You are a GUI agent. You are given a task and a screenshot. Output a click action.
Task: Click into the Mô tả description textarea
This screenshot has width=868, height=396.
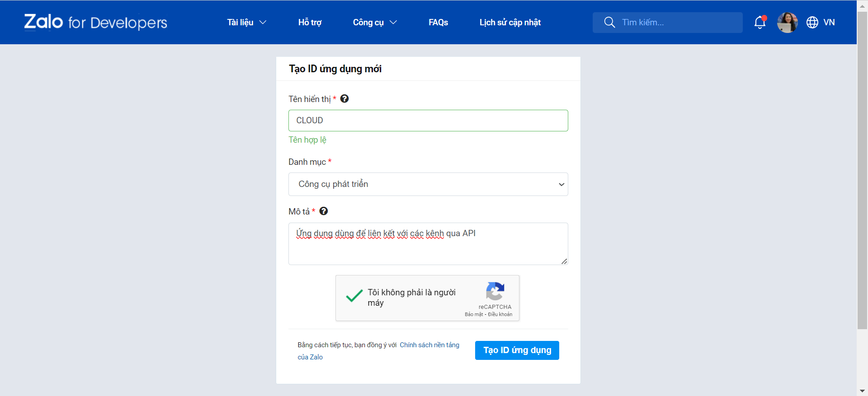428,248
